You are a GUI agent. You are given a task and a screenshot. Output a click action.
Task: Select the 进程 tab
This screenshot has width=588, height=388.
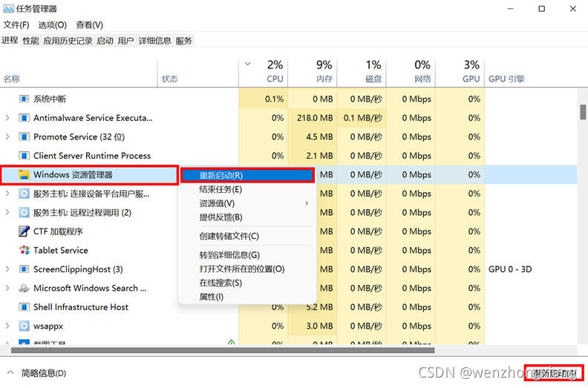(10, 40)
